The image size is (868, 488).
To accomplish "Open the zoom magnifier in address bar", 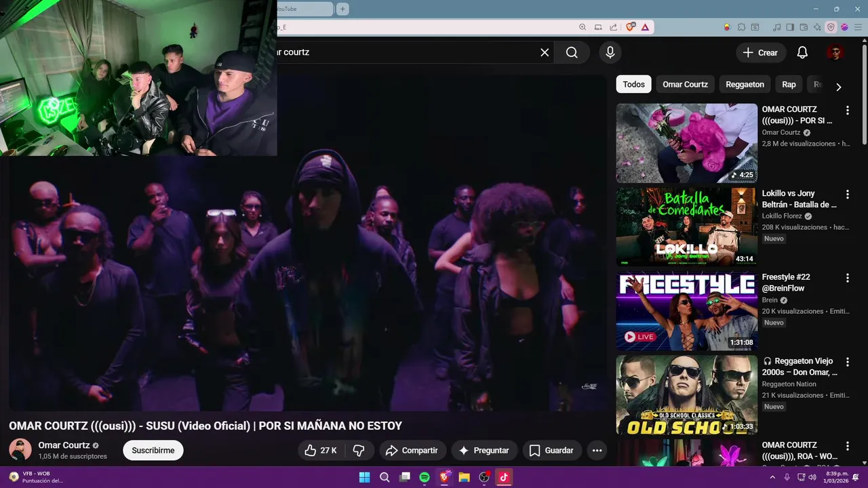I will [x=583, y=27].
